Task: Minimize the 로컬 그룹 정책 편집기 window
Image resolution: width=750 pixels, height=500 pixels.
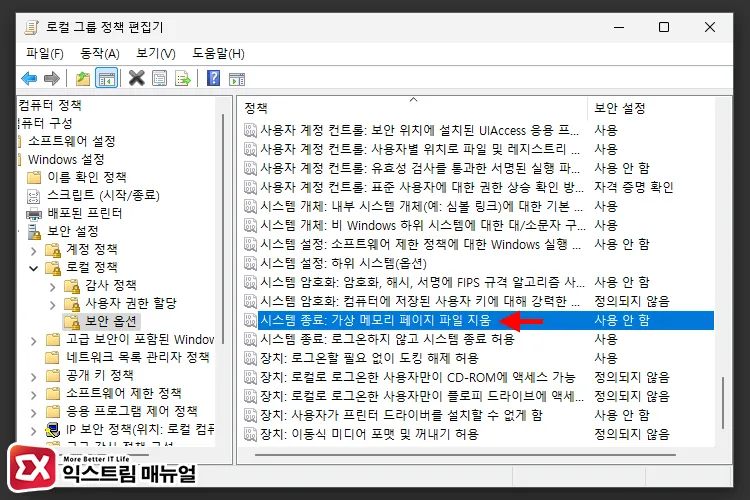Action: (x=619, y=27)
